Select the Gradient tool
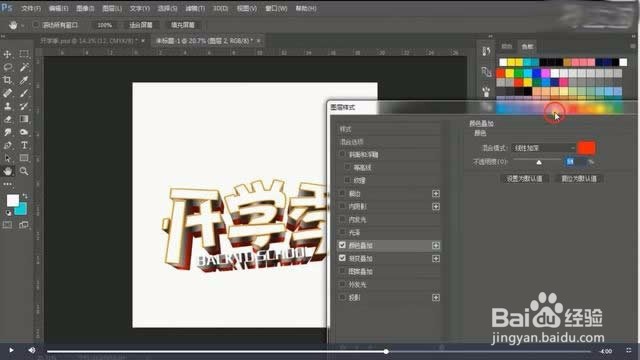 24,119
